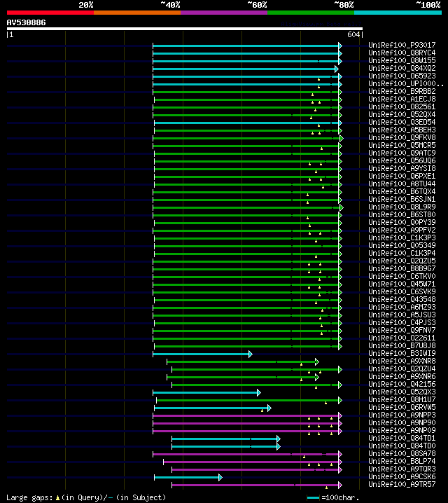Select hit UniRef100_Q8SA78

coord(402,453)
